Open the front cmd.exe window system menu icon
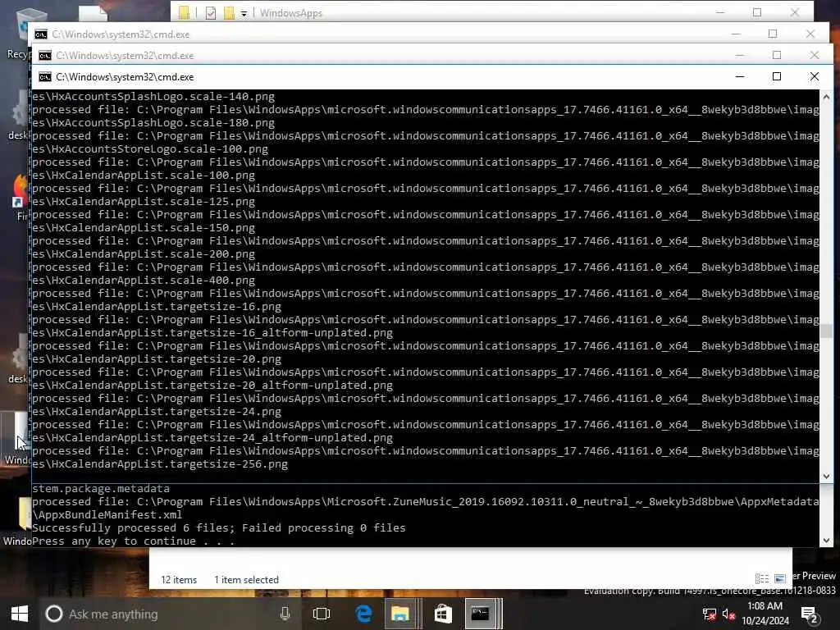The width and height of the screenshot is (840, 630). click(x=45, y=76)
